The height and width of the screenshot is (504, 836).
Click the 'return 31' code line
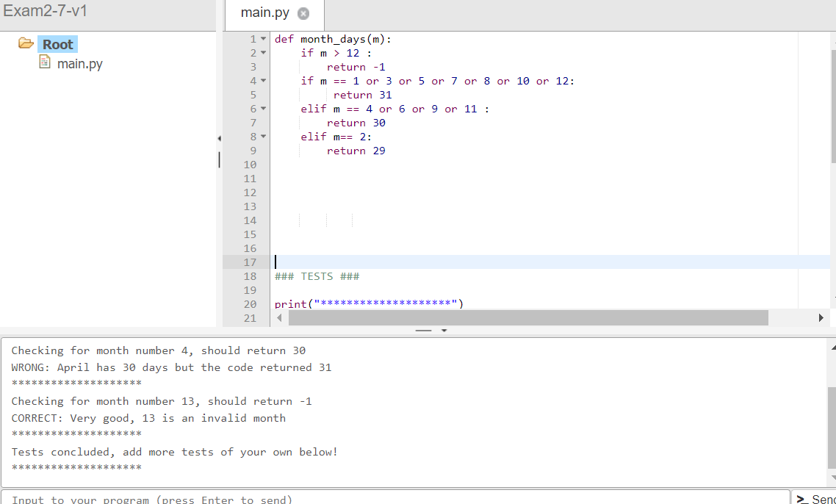coord(363,95)
